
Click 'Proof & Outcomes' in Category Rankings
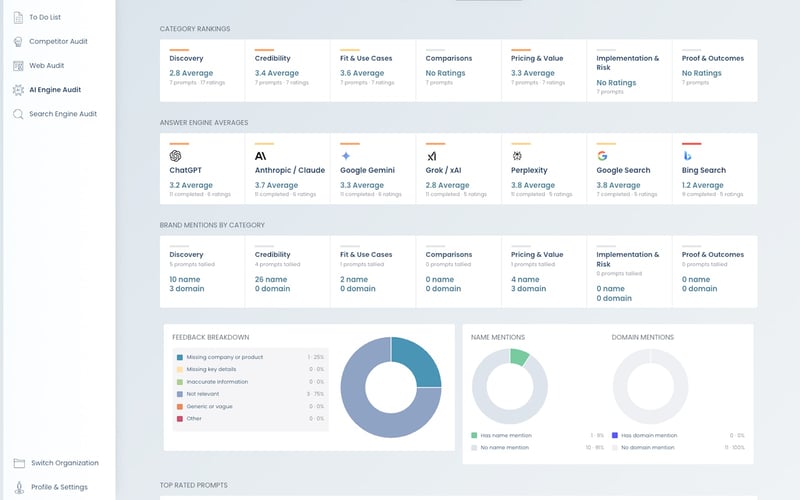(713, 58)
